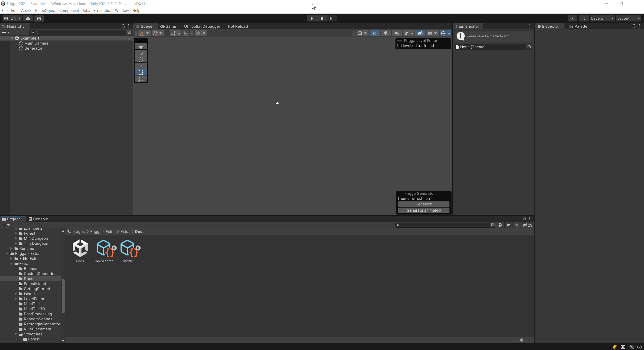Toggle scene audio mute button

(x=397, y=33)
